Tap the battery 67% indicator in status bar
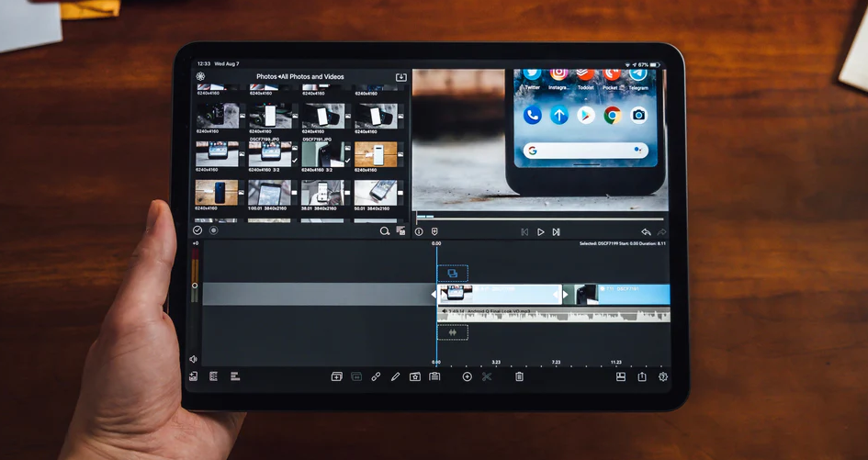Screen dimensions: 868x460 click(648, 65)
